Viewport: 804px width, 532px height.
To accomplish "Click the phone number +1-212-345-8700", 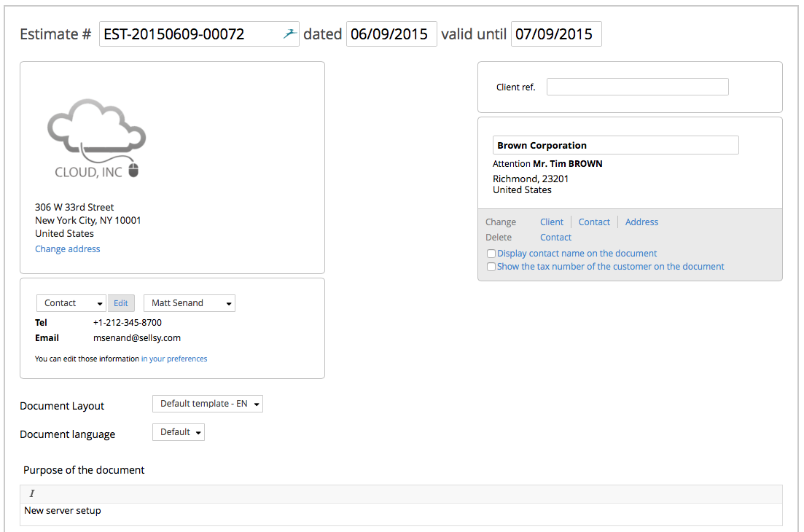I will click(x=127, y=322).
